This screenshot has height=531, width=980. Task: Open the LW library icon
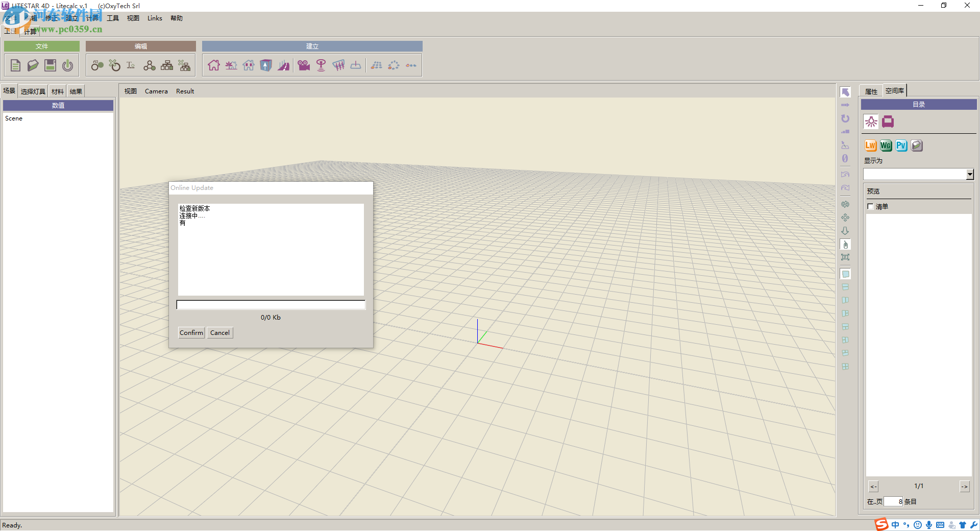(x=870, y=146)
